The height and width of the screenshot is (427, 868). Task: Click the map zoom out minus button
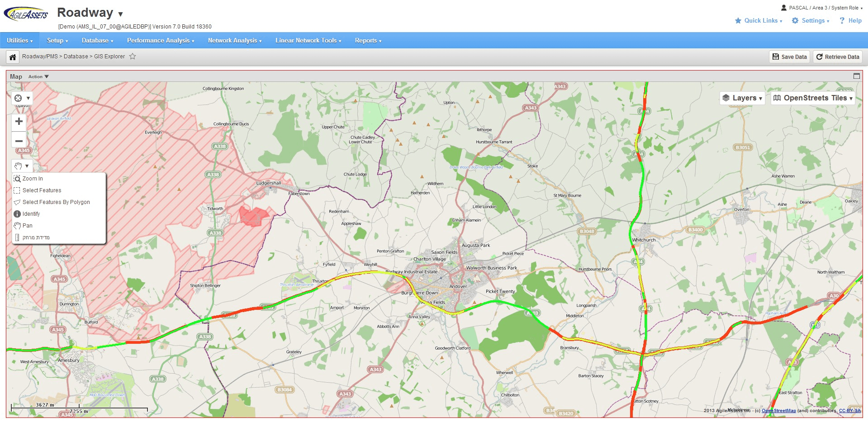click(x=19, y=141)
